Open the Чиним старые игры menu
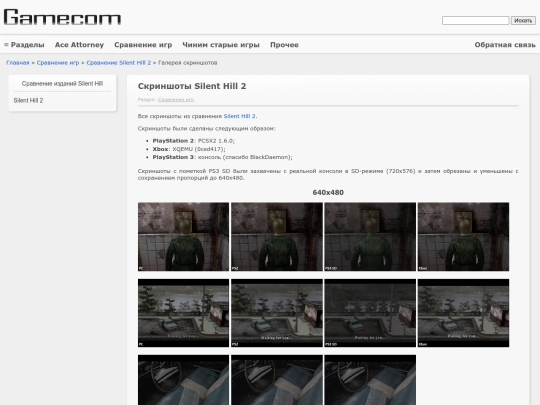The height and width of the screenshot is (405, 540). pyautogui.click(x=221, y=45)
